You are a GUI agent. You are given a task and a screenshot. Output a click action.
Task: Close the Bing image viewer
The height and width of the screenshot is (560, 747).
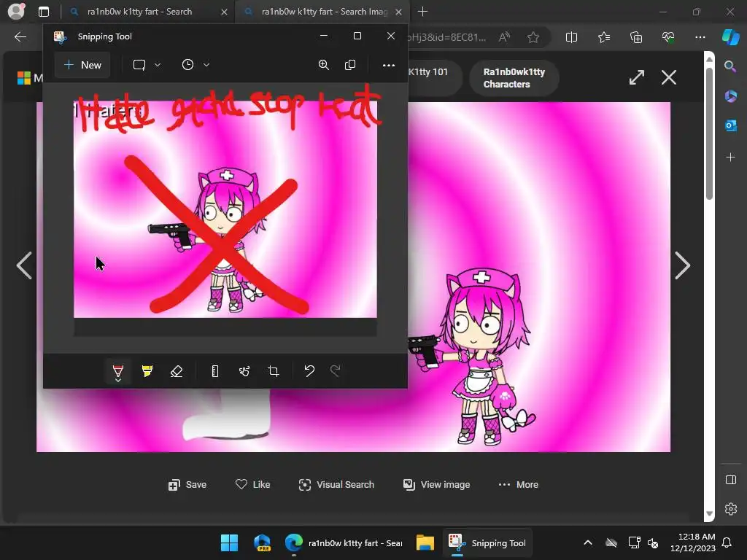pos(669,77)
